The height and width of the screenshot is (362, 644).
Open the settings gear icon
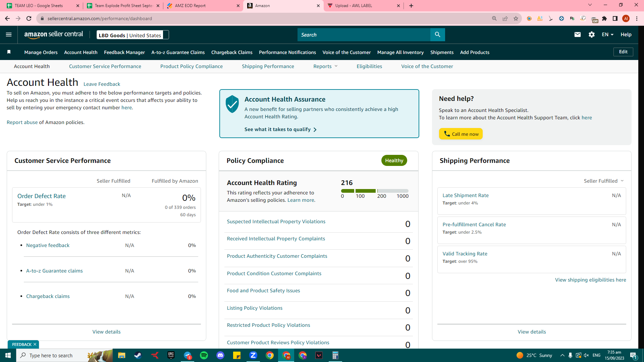pyautogui.click(x=592, y=35)
